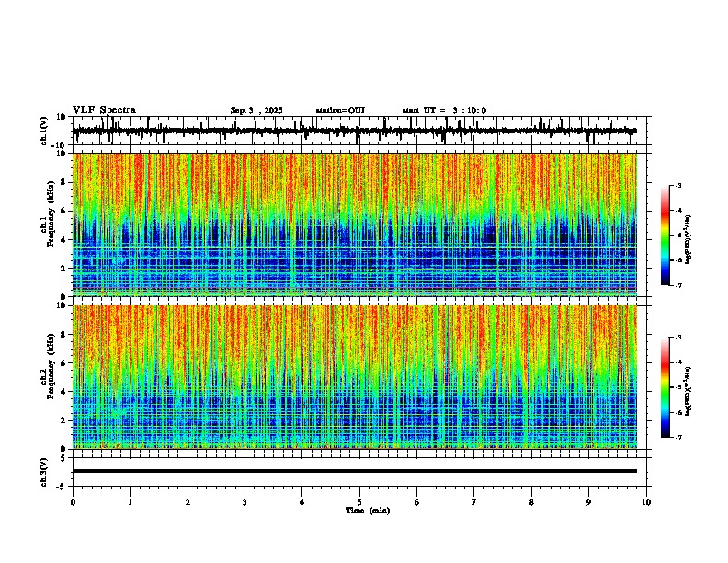The image size is (728, 563).
Task: Click time axis tick label 5
Action: 359,502
